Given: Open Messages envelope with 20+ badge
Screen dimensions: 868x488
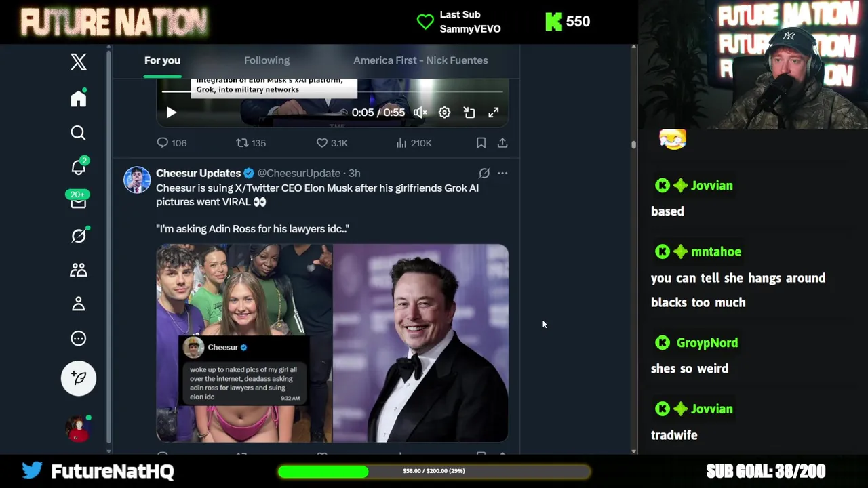Looking at the screenshot, I should point(78,201).
